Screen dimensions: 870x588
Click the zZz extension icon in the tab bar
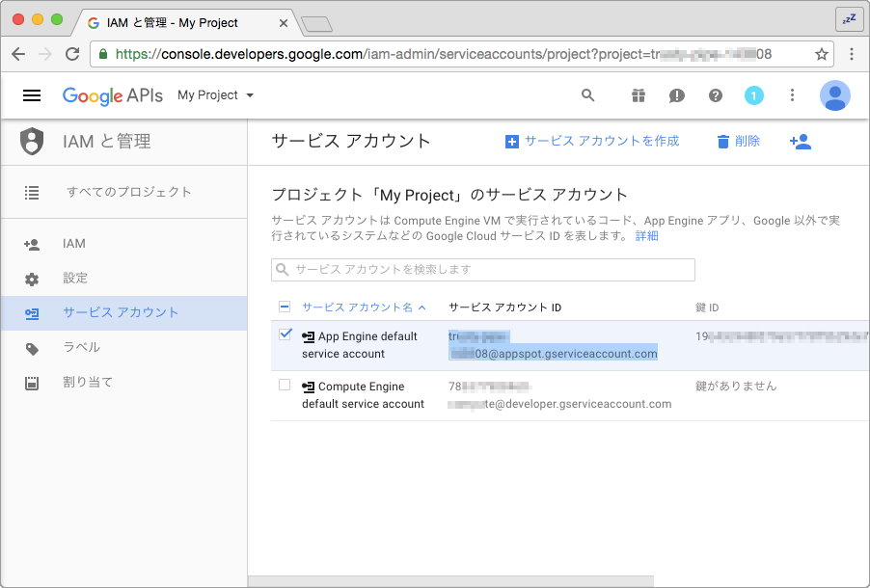tap(849, 20)
